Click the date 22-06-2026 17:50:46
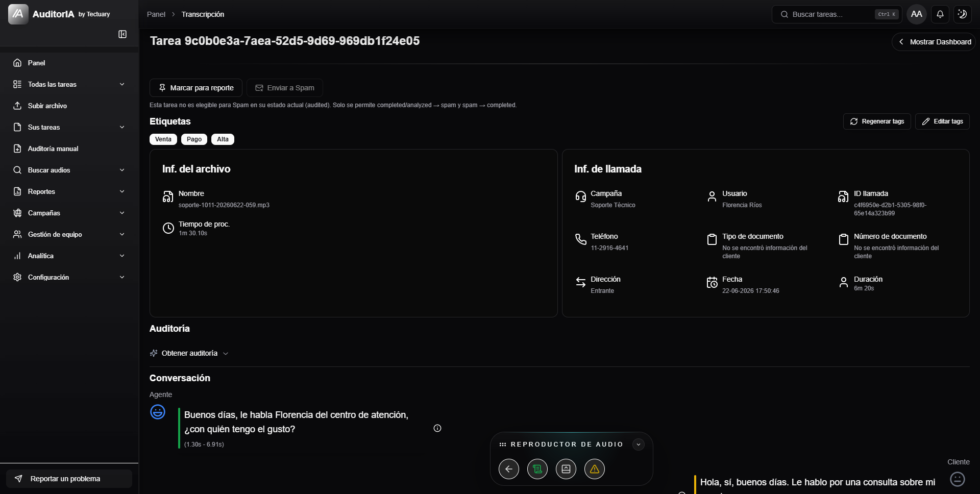The height and width of the screenshot is (494, 980). 750,291
